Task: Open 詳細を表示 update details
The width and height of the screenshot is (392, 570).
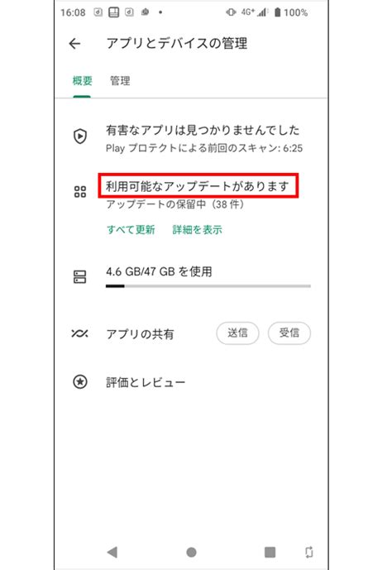Action: tap(198, 230)
